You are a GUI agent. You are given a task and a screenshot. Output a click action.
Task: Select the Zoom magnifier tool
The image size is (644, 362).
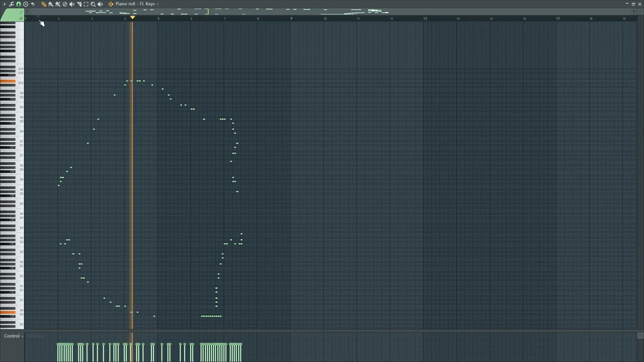tap(93, 4)
